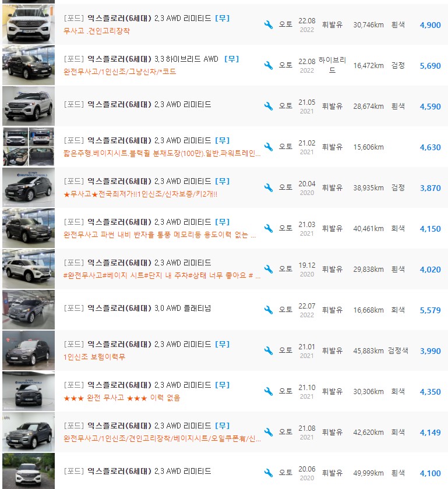This screenshot has height=489, width=448.
Task: Open white Explorer thumbnail with 49,999km
Action: tap(29, 471)
